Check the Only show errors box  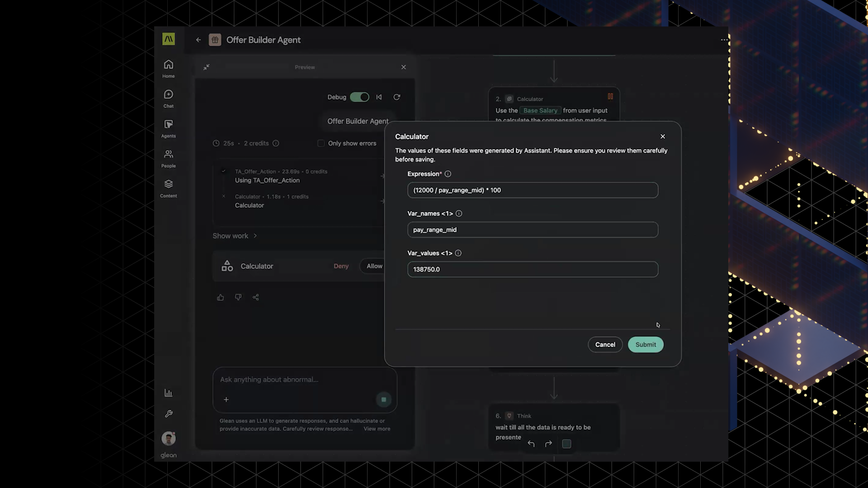321,143
